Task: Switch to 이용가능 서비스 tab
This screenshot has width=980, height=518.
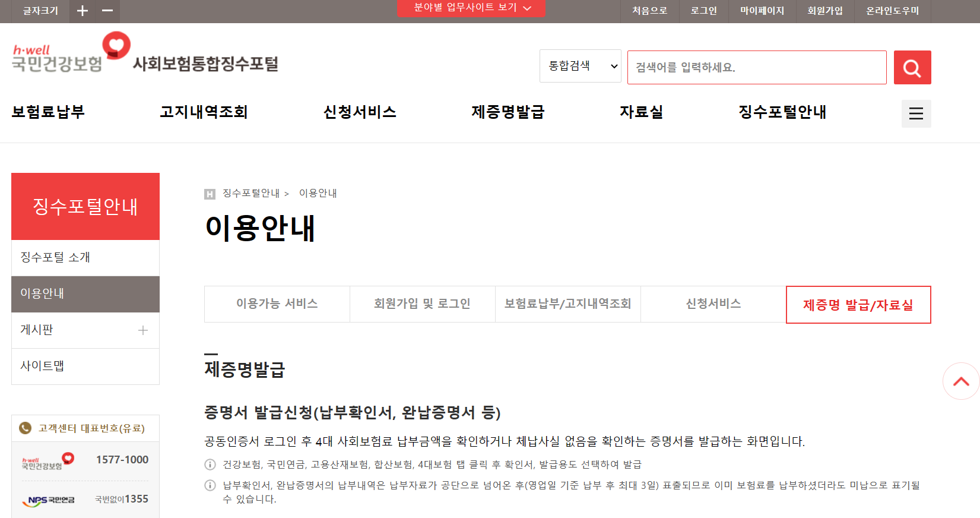Action: coord(277,304)
